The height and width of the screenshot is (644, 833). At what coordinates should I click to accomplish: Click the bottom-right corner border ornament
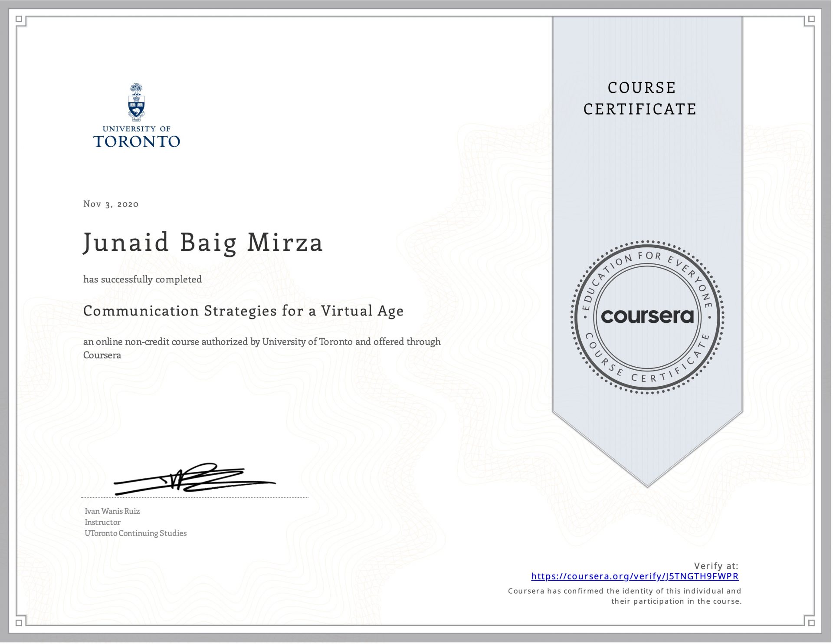pyautogui.click(x=811, y=622)
